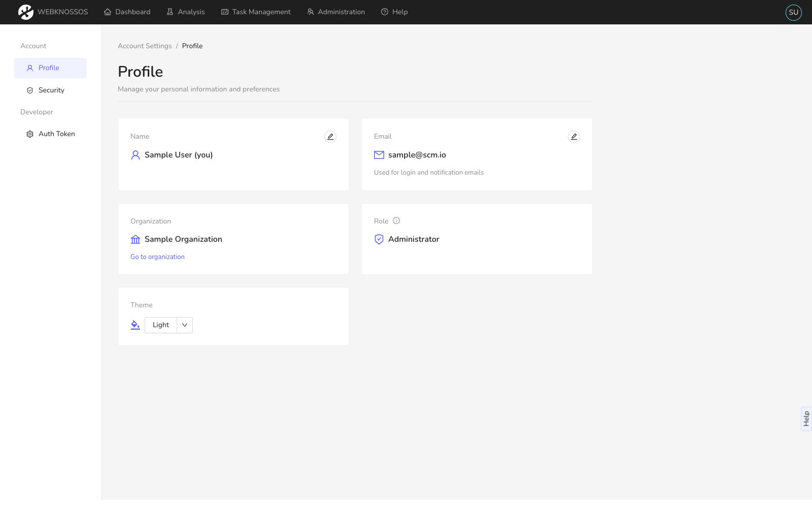Click the Role info icon
The height and width of the screenshot is (508, 812).
click(396, 220)
